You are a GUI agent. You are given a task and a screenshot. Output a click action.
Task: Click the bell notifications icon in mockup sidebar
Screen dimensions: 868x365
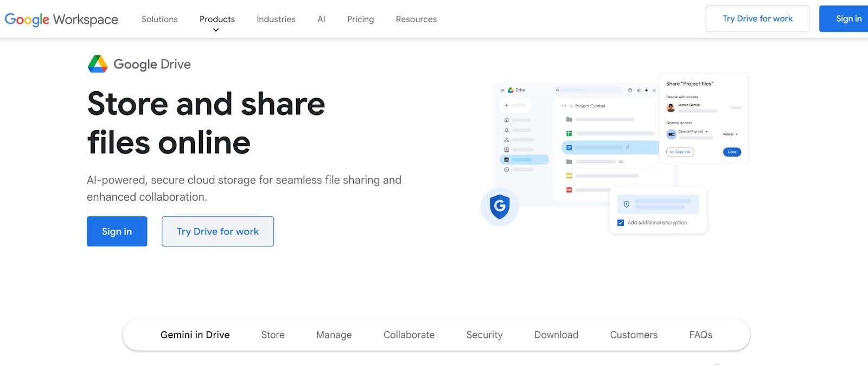coord(507,130)
